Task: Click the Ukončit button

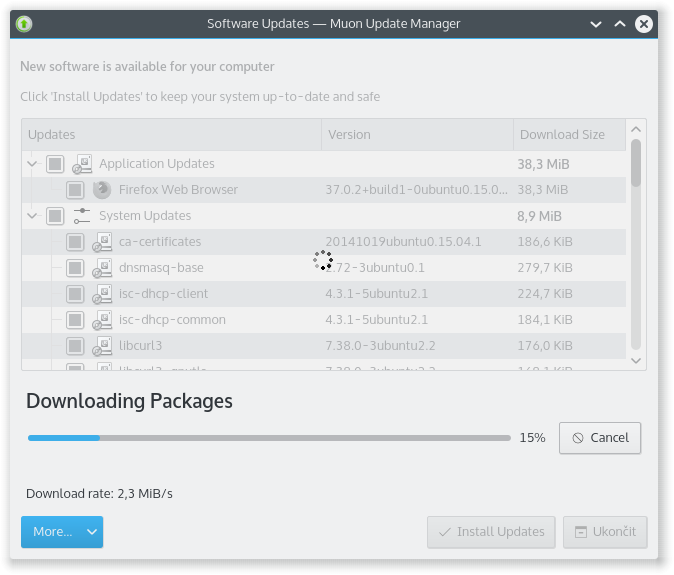Action: pos(605,532)
